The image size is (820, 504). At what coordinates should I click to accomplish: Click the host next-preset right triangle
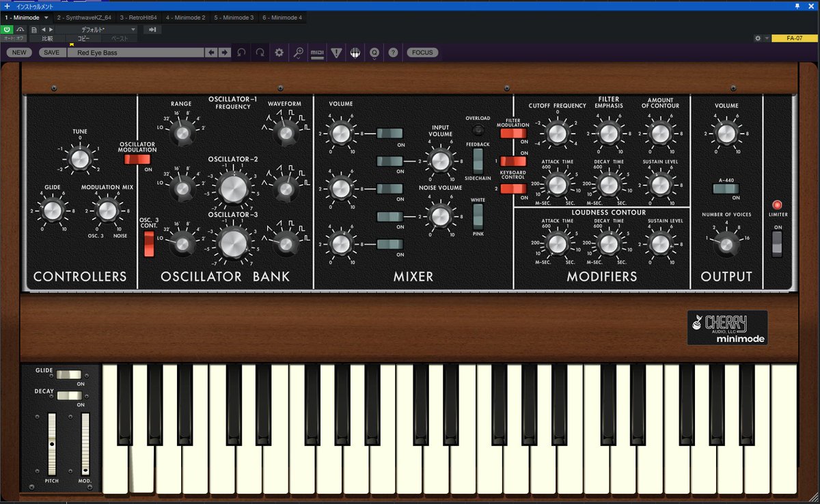point(51,29)
